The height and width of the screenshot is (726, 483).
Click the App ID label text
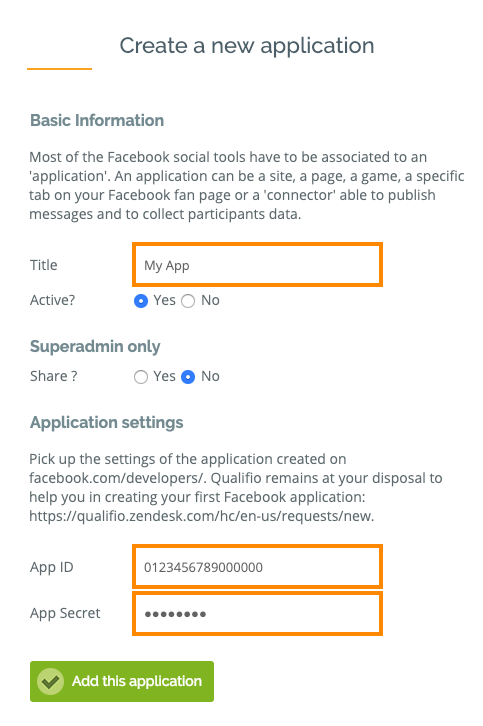point(51,567)
